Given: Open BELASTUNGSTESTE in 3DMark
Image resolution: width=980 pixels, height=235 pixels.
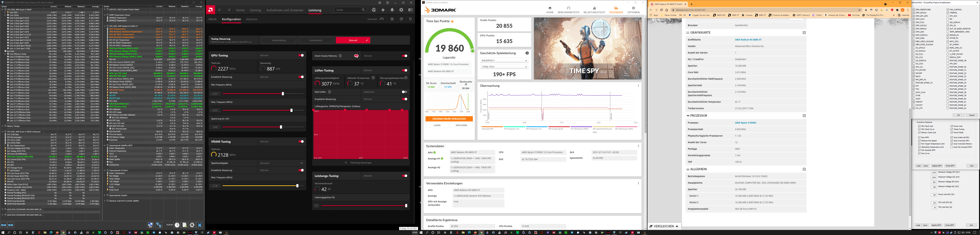Looking at the screenshot, I should pyautogui.click(x=594, y=10).
